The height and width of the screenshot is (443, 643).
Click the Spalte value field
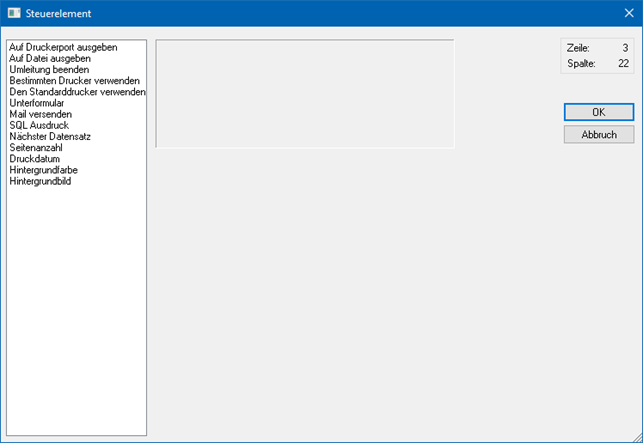click(622, 64)
